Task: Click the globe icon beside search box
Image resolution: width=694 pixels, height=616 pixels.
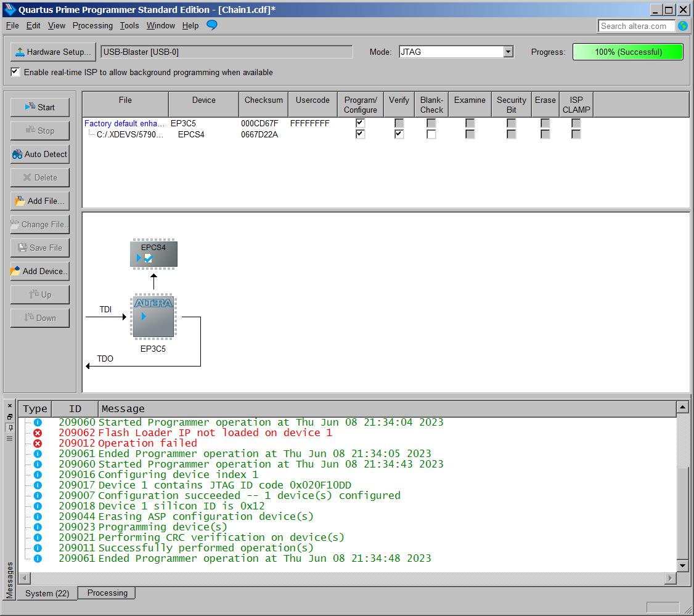Action: click(x=683, y=26)
